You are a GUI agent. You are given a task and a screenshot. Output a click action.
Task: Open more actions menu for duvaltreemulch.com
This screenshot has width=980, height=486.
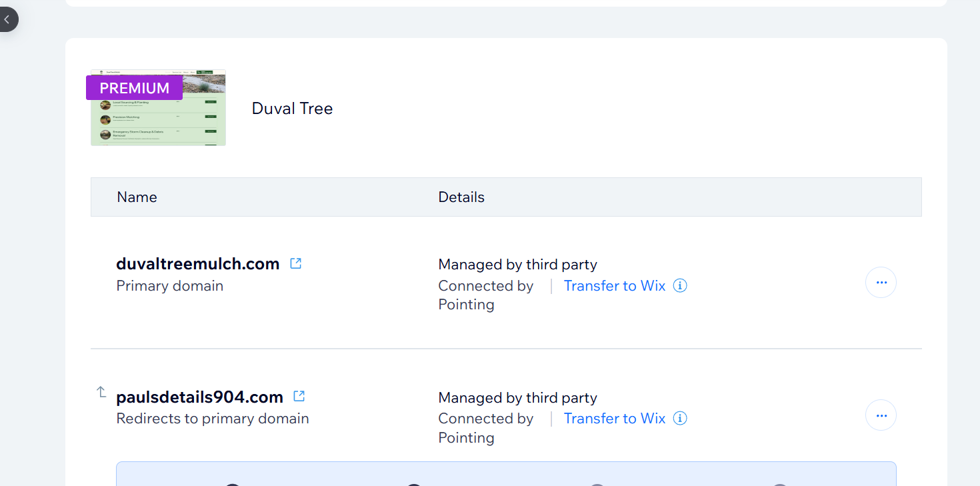click(x=881, y=283)
